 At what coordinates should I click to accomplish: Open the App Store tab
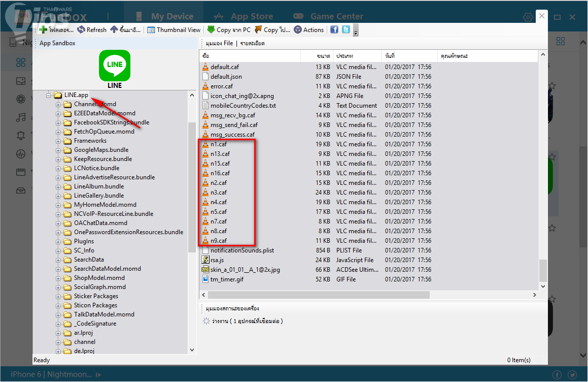pyautogui.click(x=244, y=16)
